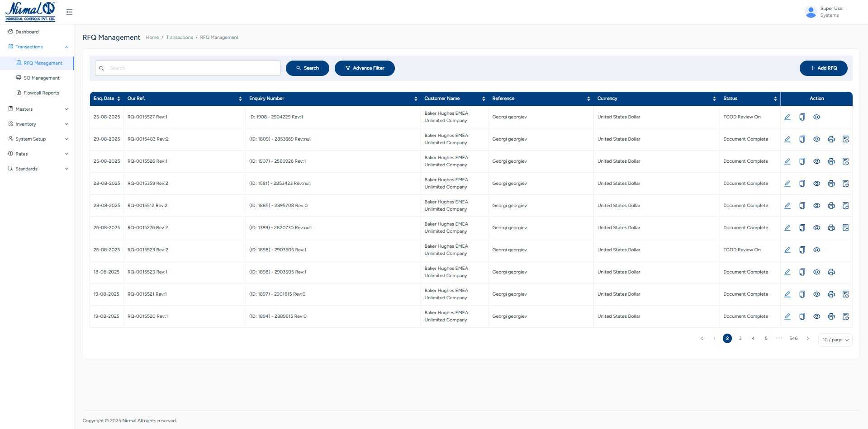
Task: Open the System Setup menu
Action: coord(30,139)
